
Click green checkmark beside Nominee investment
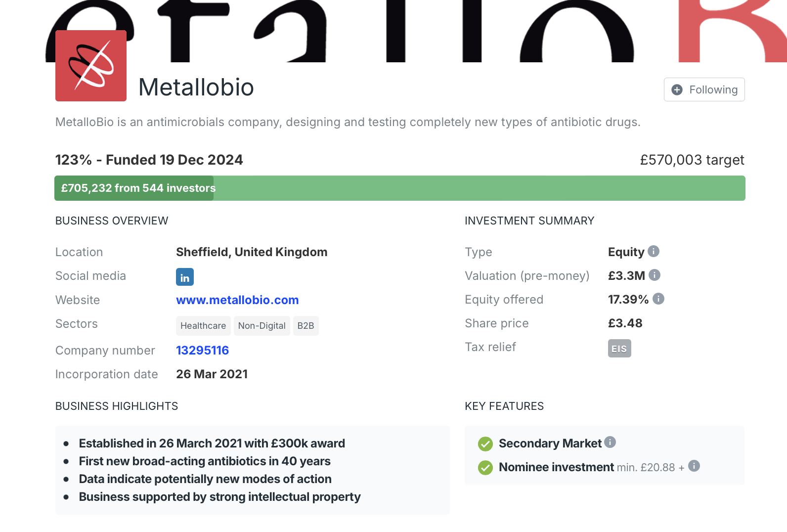click(x=485, y=468)
